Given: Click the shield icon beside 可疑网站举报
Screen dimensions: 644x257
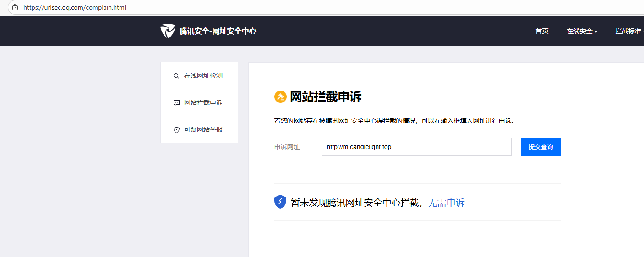Looking at the screenshot, I should (176, 130).
